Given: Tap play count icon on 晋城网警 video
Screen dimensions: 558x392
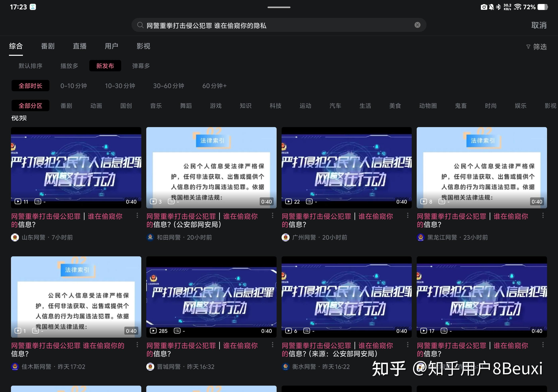Looking at the screenshot, I should [x=153, y=331].
